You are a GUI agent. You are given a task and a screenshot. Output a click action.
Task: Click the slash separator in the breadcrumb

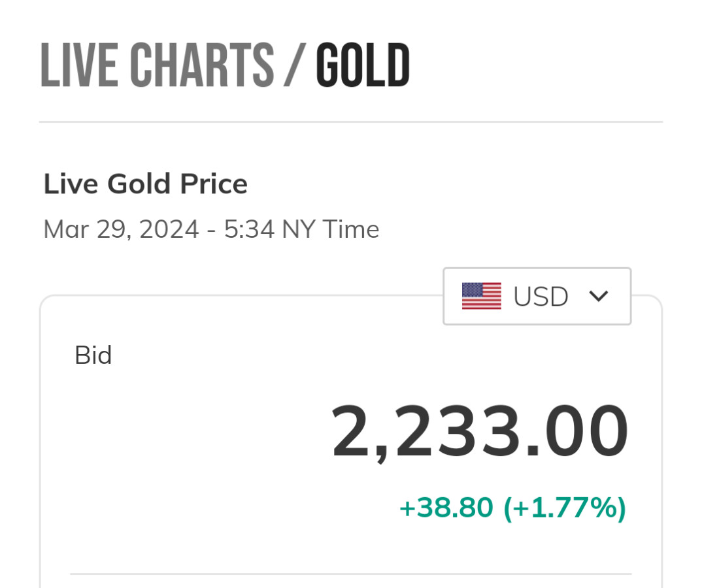[x=294, y=65]
